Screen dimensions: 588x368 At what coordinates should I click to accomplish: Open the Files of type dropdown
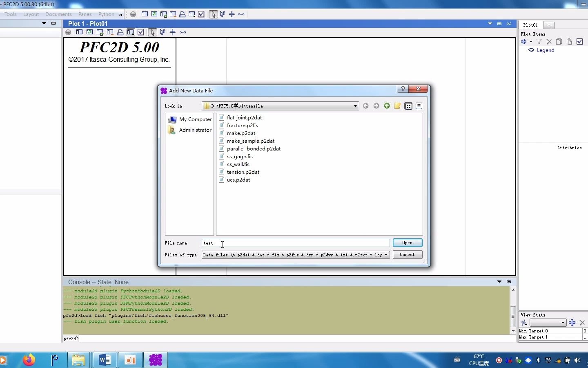pyautogui.click(x=296, y=255)
